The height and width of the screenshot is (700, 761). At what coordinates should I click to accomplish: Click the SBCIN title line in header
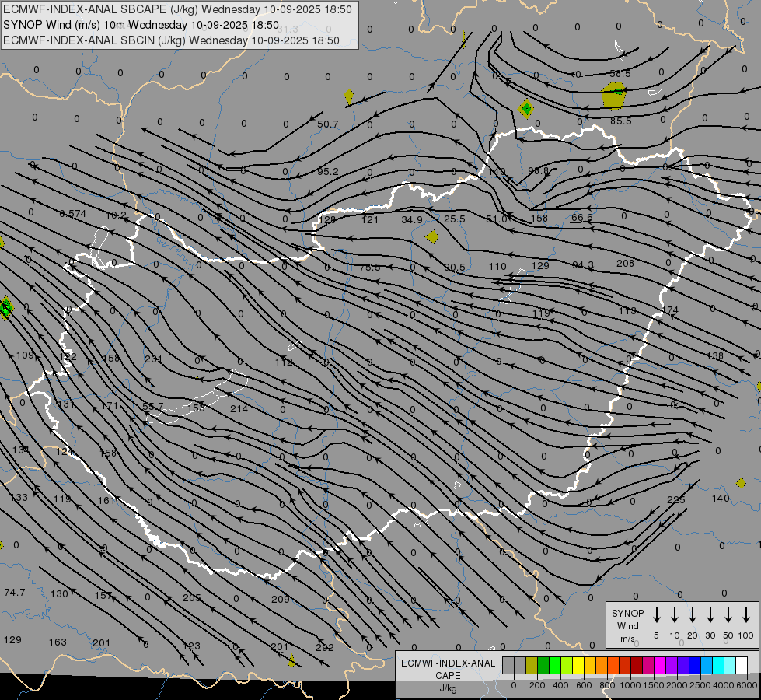[171, 40]
